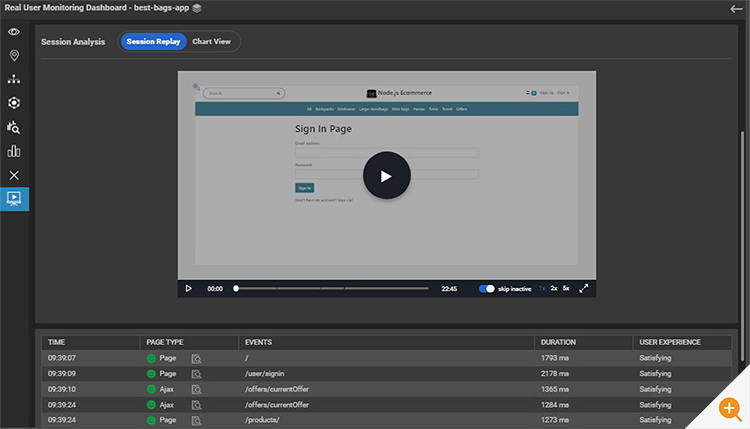The width and height of the screenshot is (750, 429).
Task: Switch to the Session Replay tab
Action: (x=153, y=42)
